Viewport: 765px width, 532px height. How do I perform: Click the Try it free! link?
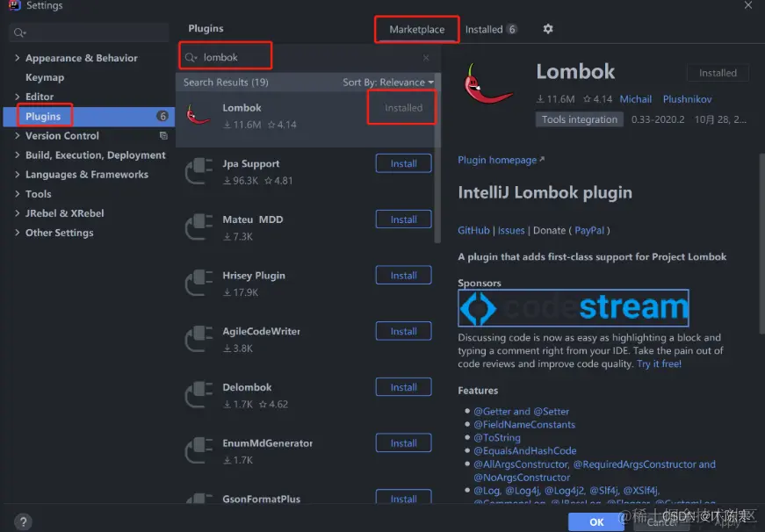coord(659,363)
